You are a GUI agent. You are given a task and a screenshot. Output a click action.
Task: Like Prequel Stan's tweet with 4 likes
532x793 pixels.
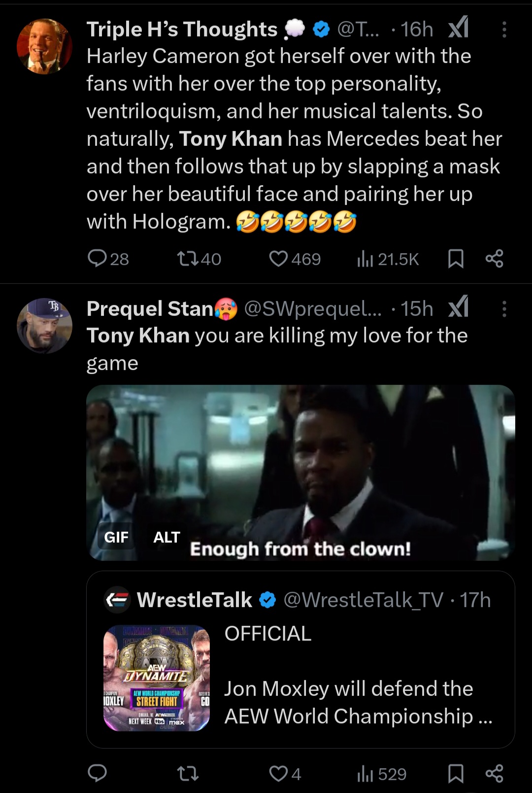tap(278, 773)
